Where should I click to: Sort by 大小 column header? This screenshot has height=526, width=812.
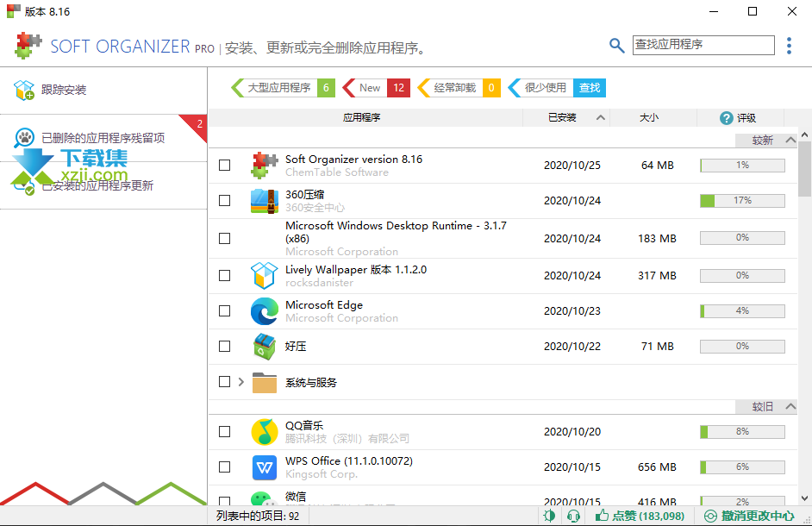tap(649, 117)
